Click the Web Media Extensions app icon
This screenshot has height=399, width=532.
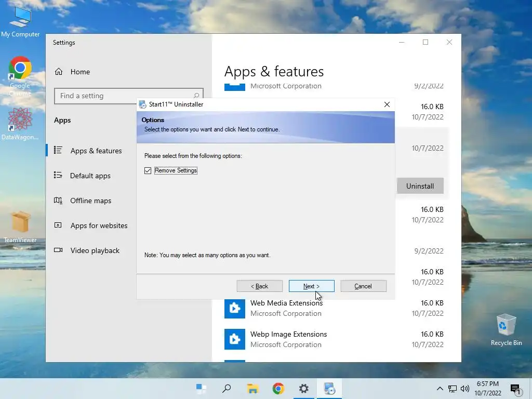[x=235, y=308]
